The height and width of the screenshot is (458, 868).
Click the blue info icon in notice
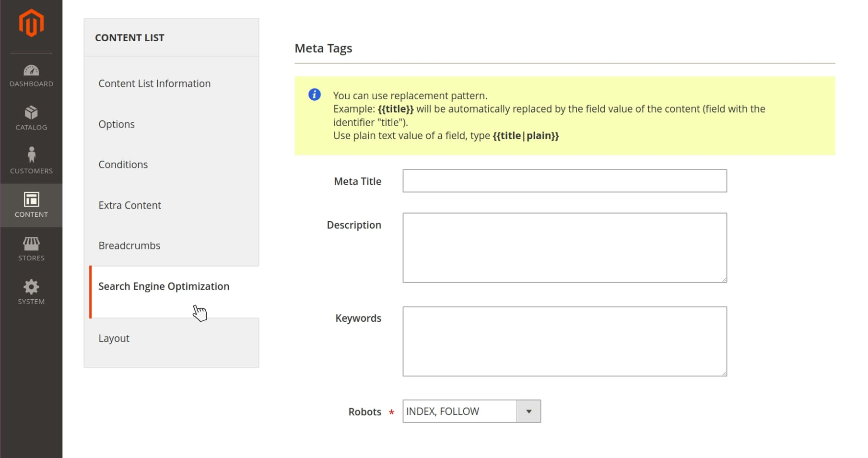pos(315,94)
